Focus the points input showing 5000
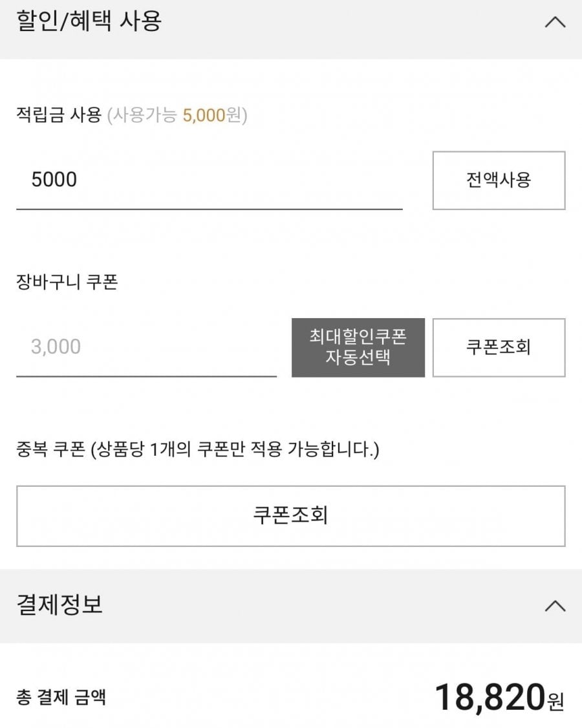 click(x=209, y=180)
